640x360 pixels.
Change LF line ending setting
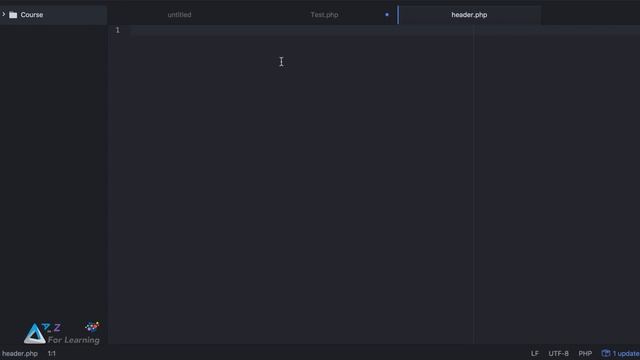coord(535,353)
